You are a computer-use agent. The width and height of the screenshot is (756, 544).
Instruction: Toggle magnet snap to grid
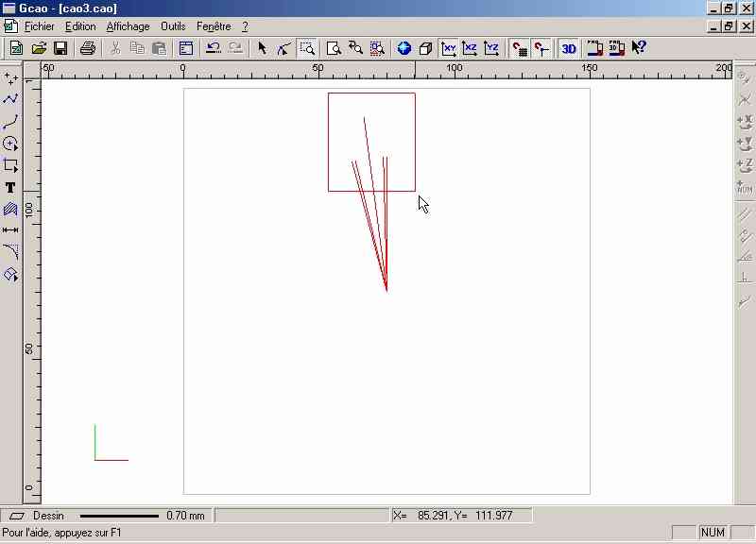[519, 48]
